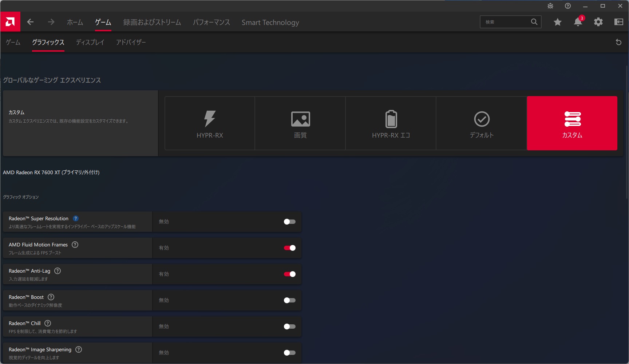Open settings via the gear icon

point(598,22)
